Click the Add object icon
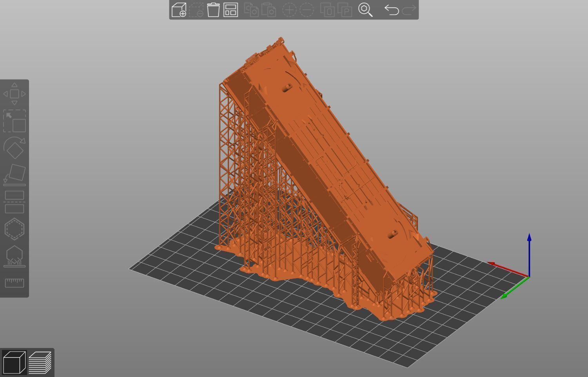The width and height of the screenshot is (588, 377). pos(179,10)
